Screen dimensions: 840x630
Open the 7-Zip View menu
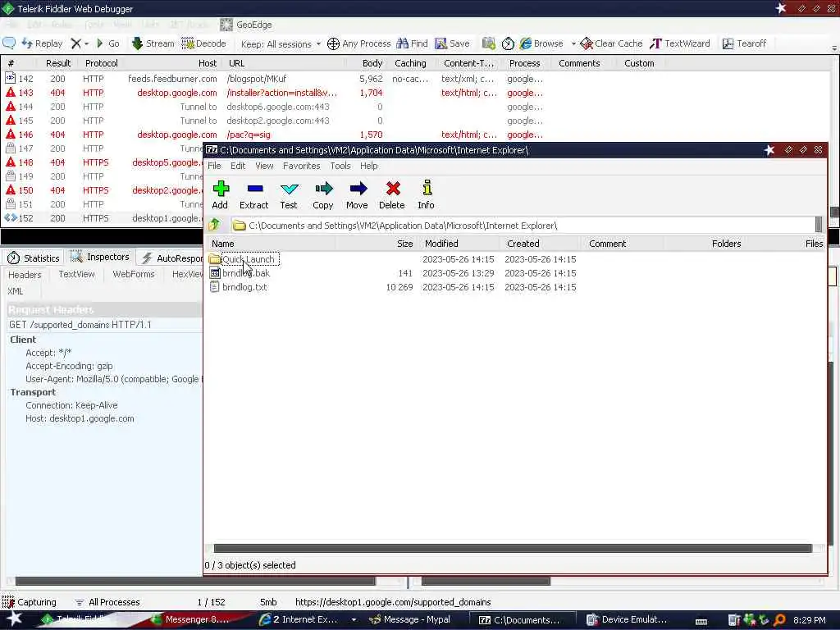(x=264, y=166)
